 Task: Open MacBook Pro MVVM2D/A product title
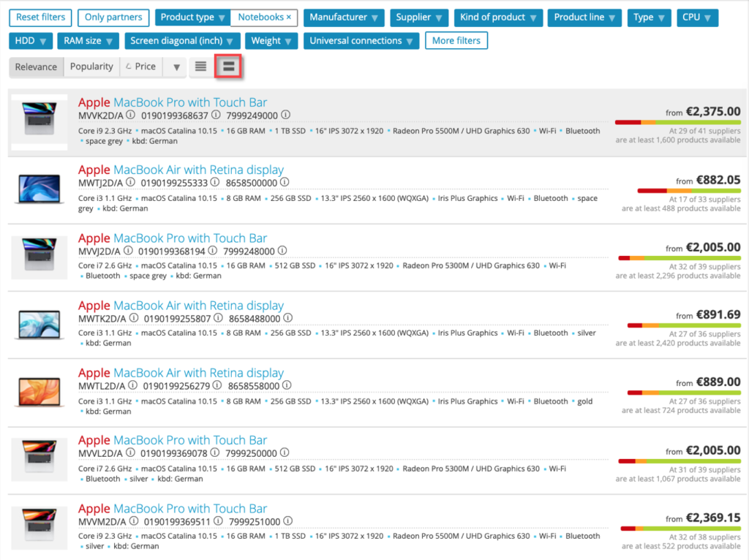point(173,508)
